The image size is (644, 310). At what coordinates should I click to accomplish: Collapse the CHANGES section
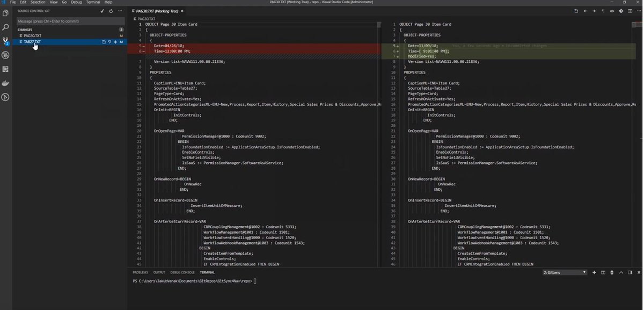coord(24,29)
